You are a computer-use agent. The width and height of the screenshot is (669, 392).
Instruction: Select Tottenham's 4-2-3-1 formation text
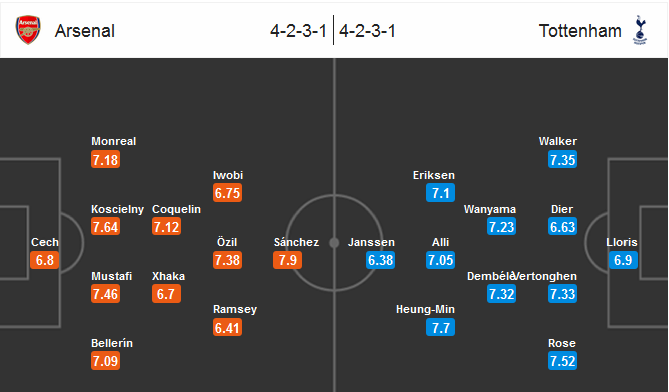point(367,31)
